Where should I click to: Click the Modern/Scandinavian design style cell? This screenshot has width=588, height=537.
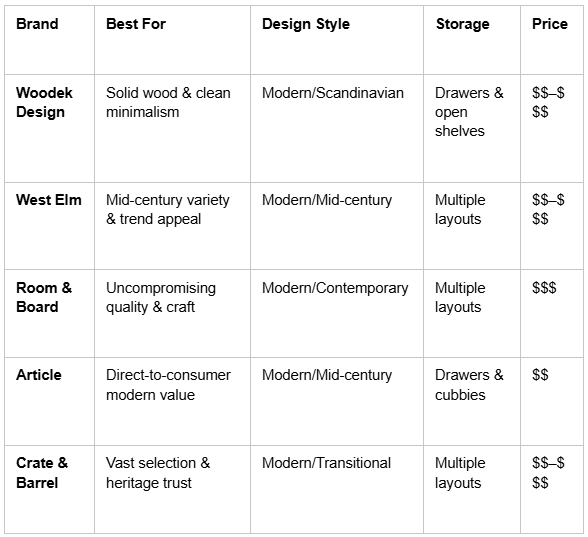(x=337, y=128)
